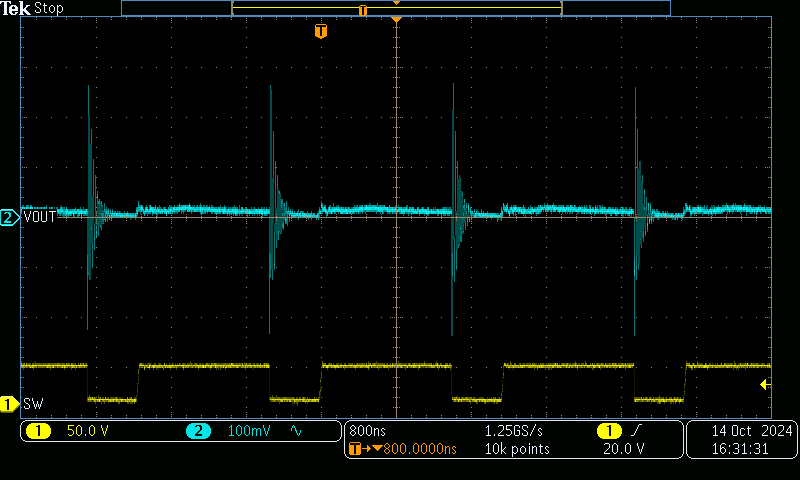The image size is (800, 480).
Task: Click the yellow trigger level arrow at right
Action: [765, 384]
